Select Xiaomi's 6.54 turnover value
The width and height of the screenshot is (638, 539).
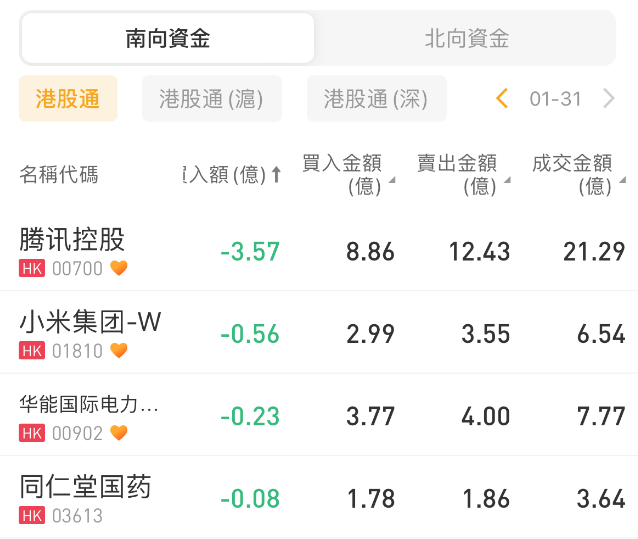601,334
